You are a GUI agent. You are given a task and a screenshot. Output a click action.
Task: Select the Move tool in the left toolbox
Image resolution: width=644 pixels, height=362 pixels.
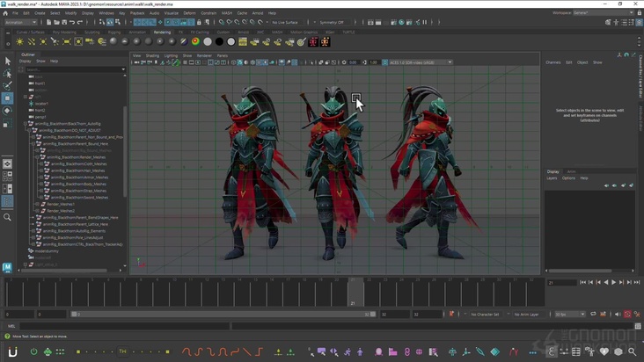pyautogui.click(x=8, y=98)
